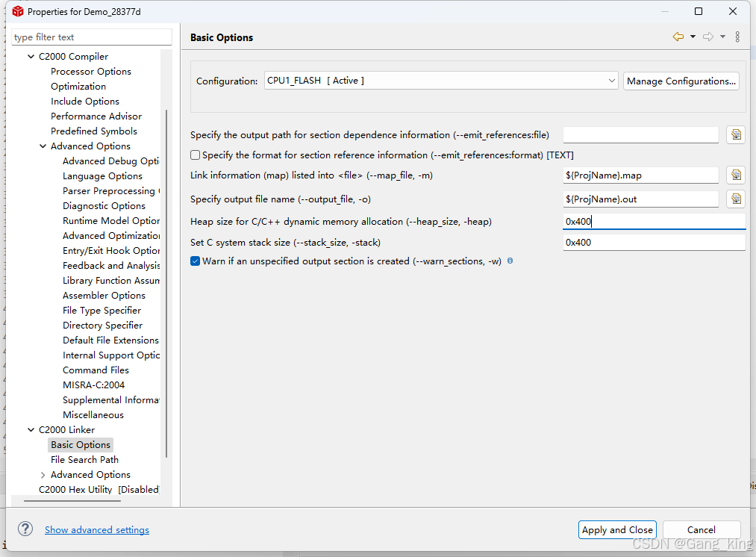Screen dimensions: 756x557
Task: Select Miscellaneous in tree
Action: coord(93,415)
